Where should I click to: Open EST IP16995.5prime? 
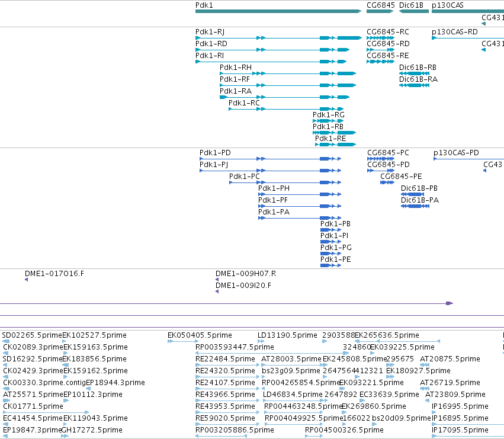click(460, 407)
